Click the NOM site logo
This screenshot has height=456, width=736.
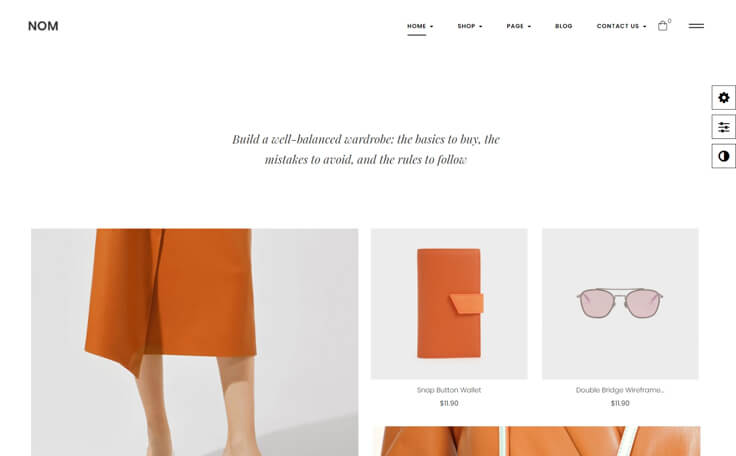coord(43,26)
